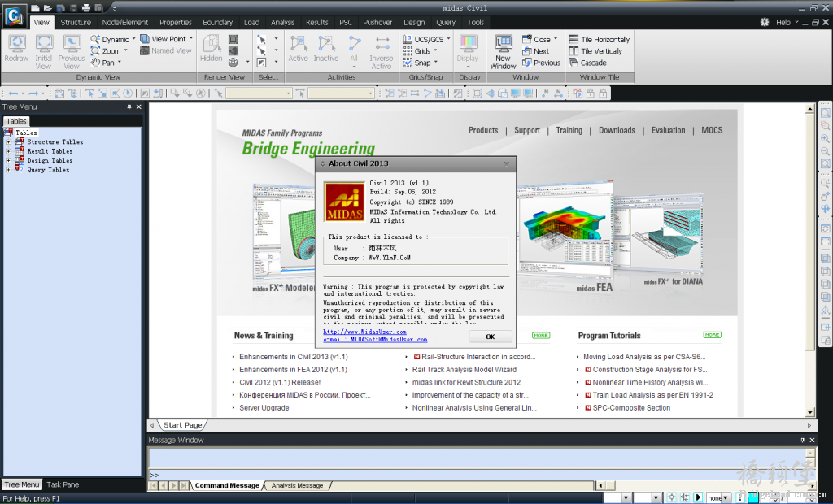This screenshot has width=833, height=504.
Task: Click the settings gear beside Help
Action: tap(765, 22)
